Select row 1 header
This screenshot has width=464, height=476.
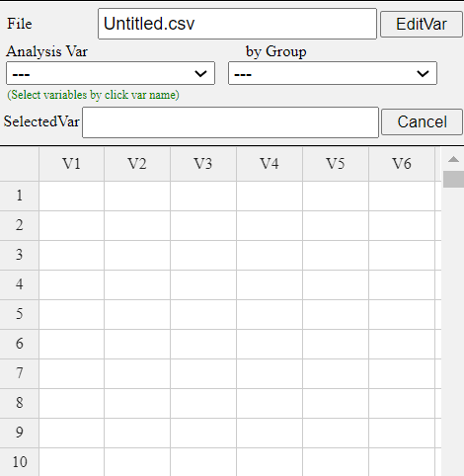pyautogui.click(x=20, y=196)
